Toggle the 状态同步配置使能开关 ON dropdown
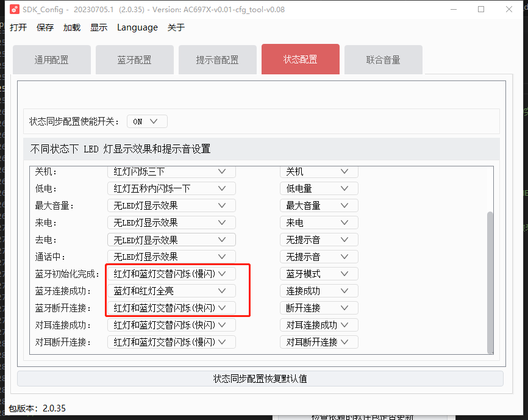 click(x=147, y=121)
